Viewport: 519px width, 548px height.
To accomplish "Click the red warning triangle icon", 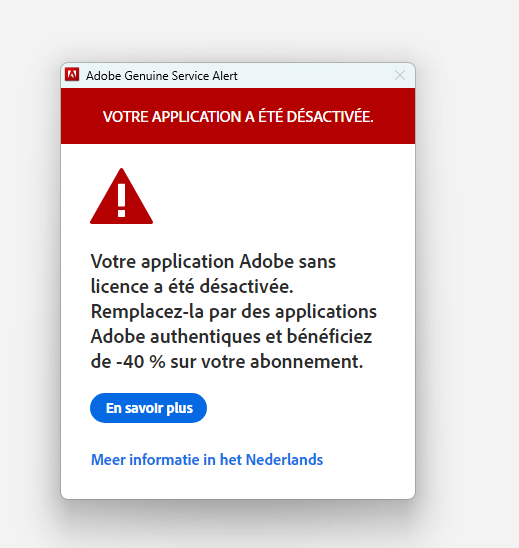I will pyautogui.click(x=122, y=196).
